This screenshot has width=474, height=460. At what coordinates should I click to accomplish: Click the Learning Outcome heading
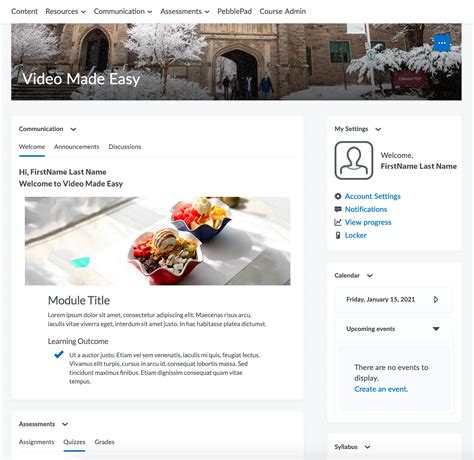78,341
